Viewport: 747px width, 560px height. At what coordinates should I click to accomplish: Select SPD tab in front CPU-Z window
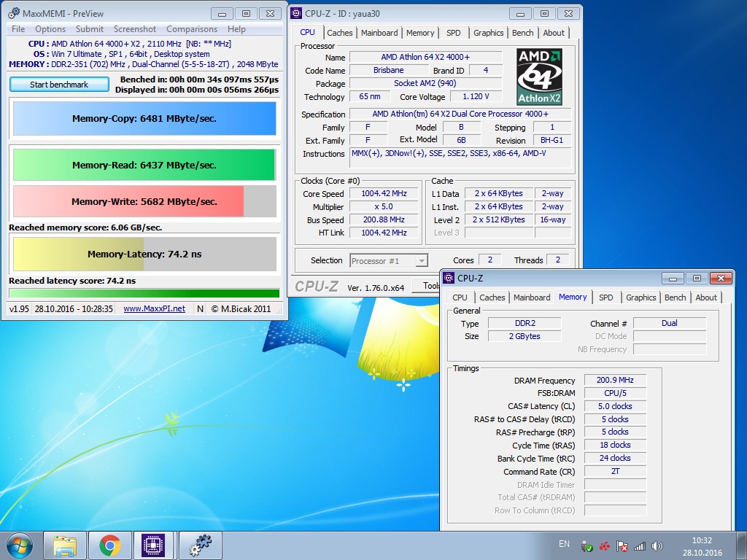click(606, 297)
